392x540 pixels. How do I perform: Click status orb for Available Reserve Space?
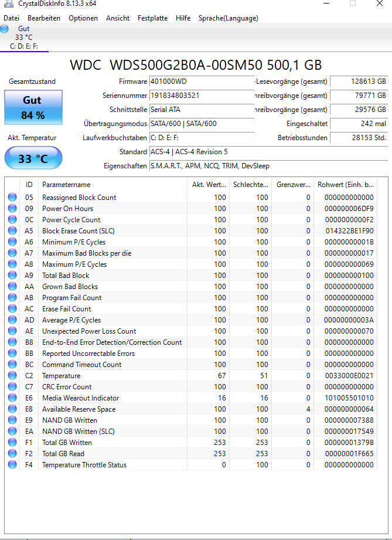click(12, 409)
